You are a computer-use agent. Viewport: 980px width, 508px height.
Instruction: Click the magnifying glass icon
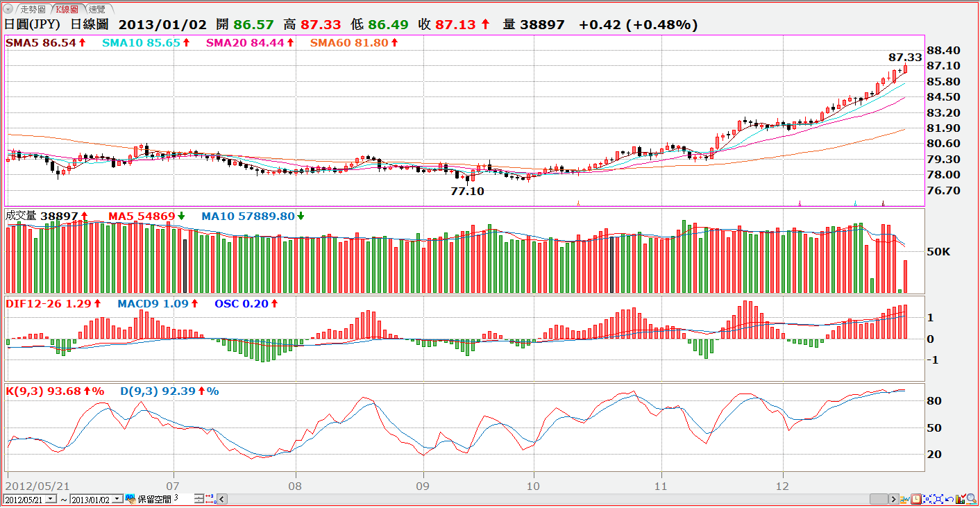coord(972,499)
